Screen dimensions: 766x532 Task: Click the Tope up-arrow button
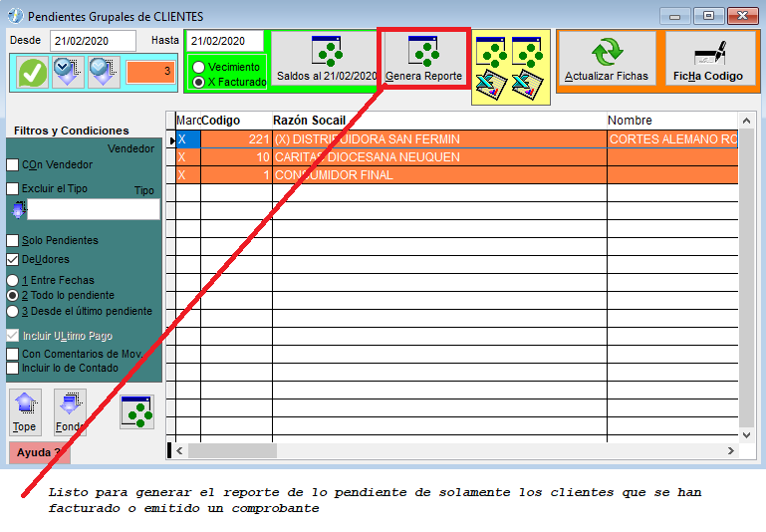(x=25, y=411)
